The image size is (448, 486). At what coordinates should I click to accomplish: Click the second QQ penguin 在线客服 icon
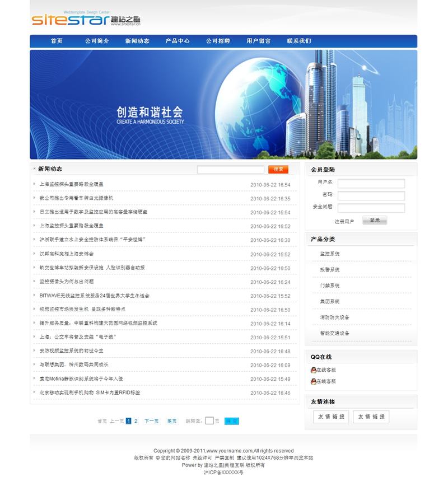pyautogui.click(x=313, y=381)
